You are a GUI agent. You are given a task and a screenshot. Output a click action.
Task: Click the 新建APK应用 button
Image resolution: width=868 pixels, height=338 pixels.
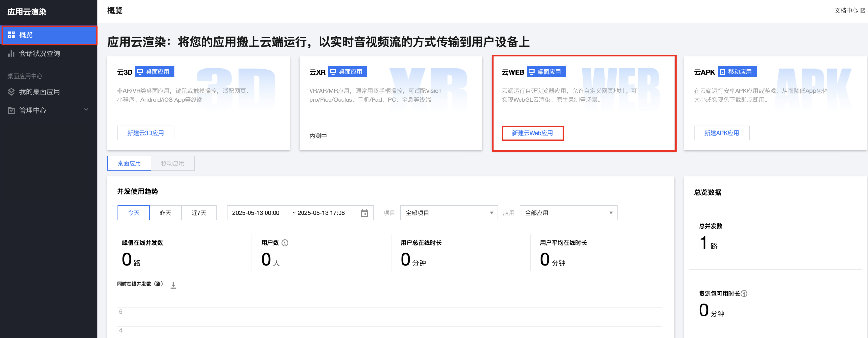pyautogui.click(x=721, y=133)
